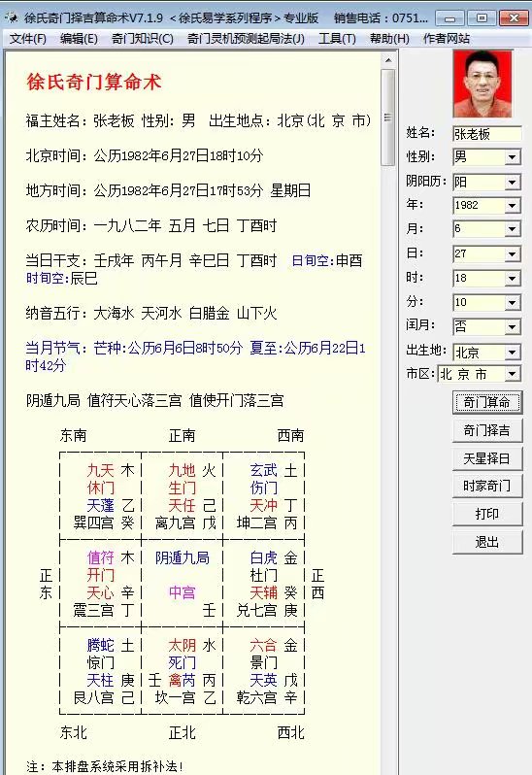532x775 pixels.
Task: Open the 帮助(H) menu
Action: [389, 39]
